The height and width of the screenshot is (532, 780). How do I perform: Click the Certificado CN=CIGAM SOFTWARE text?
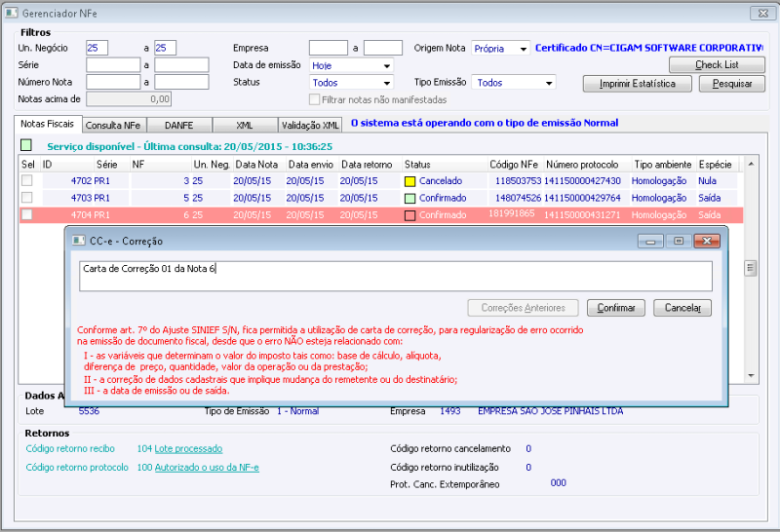pyautogui.click(x=648, y=48)
